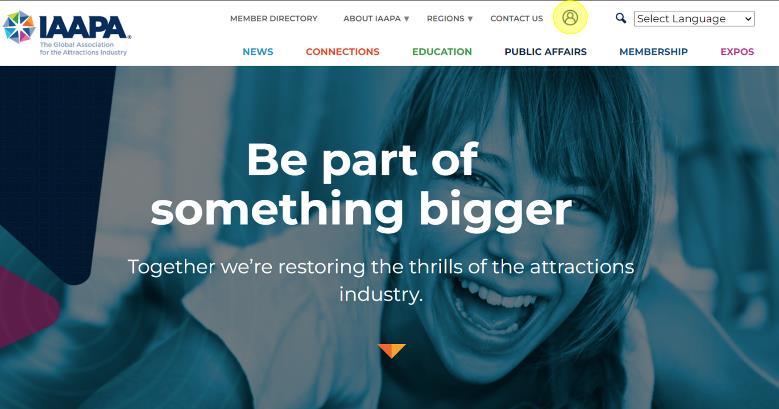Open the News menu
Screen dimensions: 779x409
[x=258, y=52]
